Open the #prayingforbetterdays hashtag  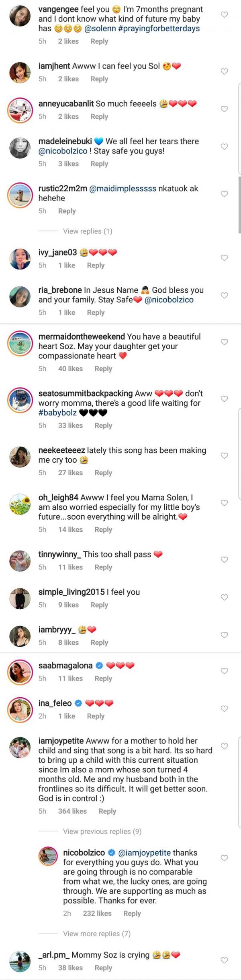[x=159, y=28]
